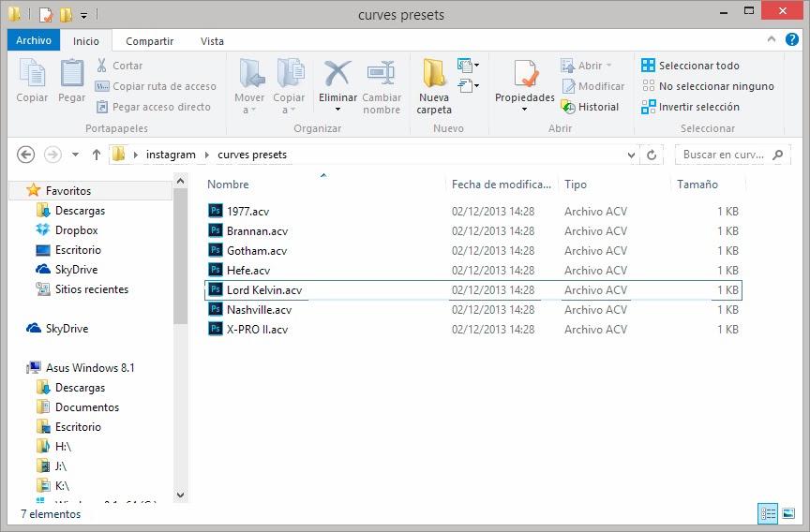Switch to details view icon
This screenshot has height=532, width=810.
pyautogui.click(x=768, y=513)
